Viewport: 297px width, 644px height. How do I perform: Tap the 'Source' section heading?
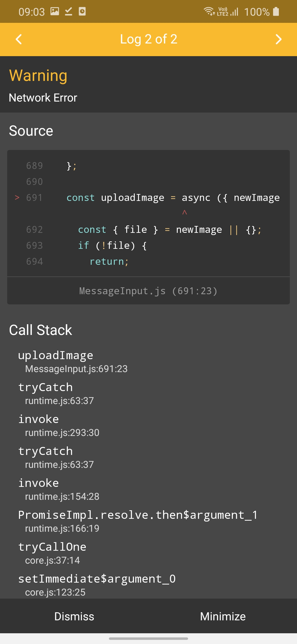click(x=31, y=131)
